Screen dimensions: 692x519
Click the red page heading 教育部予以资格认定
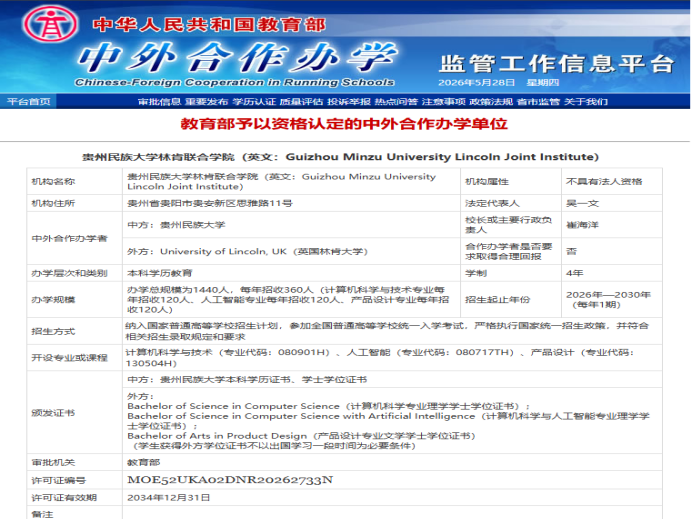click(344, 124)
